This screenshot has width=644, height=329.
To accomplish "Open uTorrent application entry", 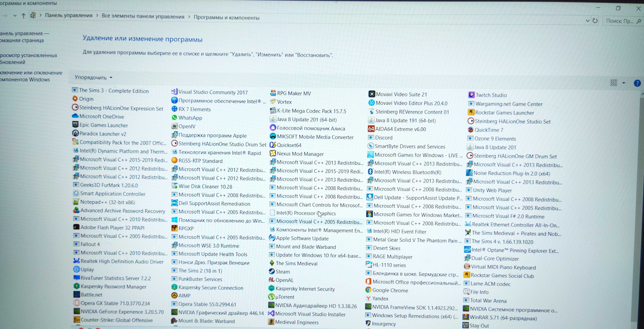I will 285,297.
